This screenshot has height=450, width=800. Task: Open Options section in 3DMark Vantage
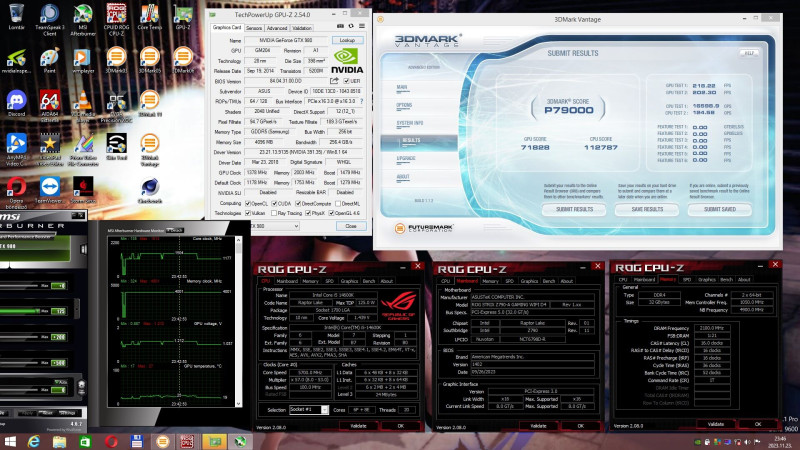[x=404, y=105]
